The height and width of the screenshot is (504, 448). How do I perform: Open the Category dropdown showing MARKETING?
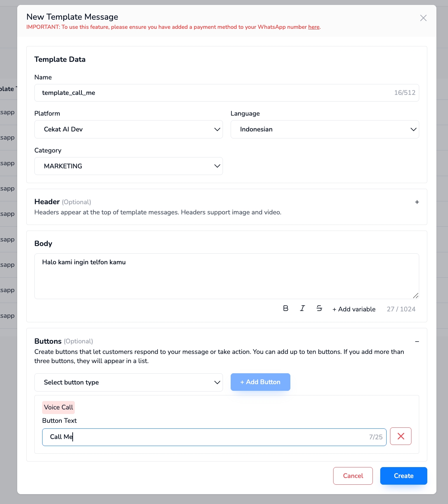point(129,166)
